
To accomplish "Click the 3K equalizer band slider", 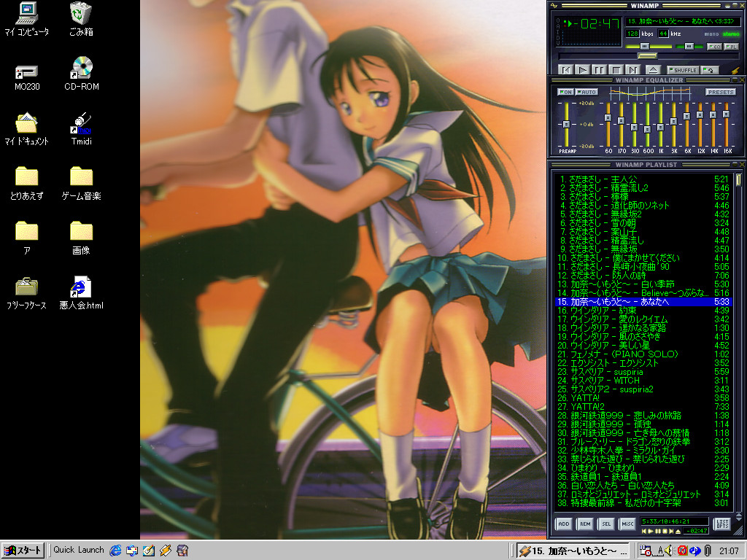I will [673, 124].
